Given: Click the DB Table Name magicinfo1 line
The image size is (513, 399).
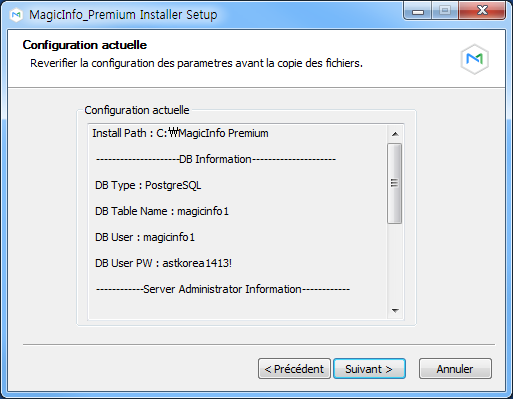Looking at the screenshot, I should tap(162, 211).
